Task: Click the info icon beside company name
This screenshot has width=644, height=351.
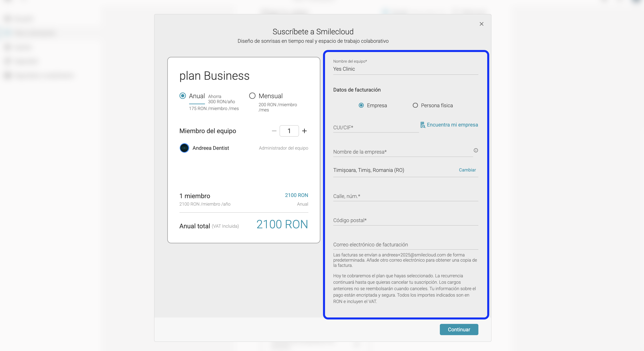Action: [x=476, y=150]
